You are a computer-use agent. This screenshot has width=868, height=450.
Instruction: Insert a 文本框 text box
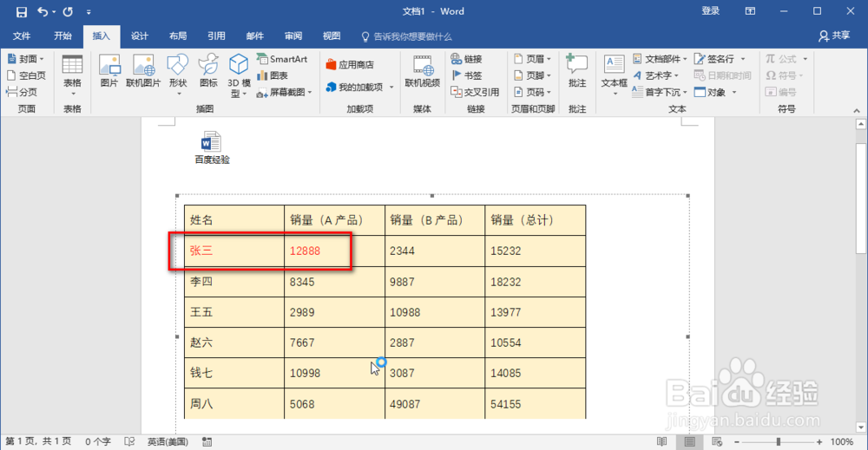click(614, 75)
